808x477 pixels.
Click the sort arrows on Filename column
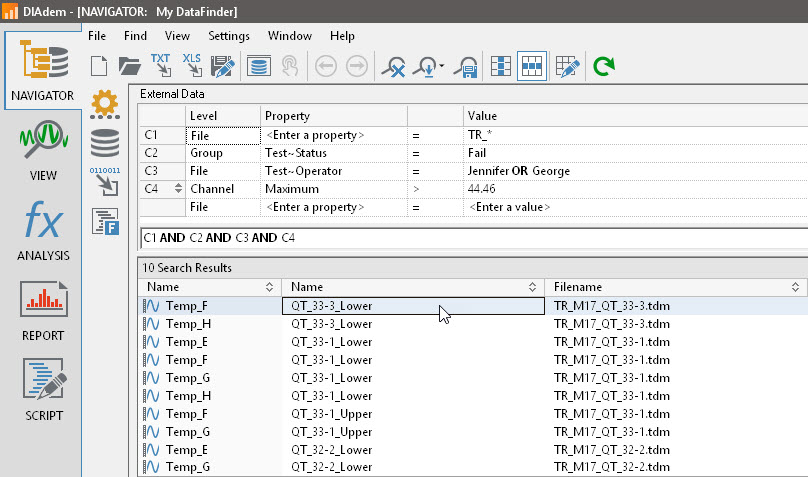tap(797, 287)
